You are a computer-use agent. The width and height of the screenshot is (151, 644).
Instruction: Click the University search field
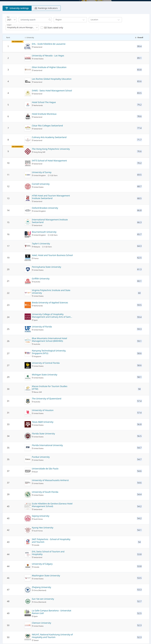click(35, 20)
